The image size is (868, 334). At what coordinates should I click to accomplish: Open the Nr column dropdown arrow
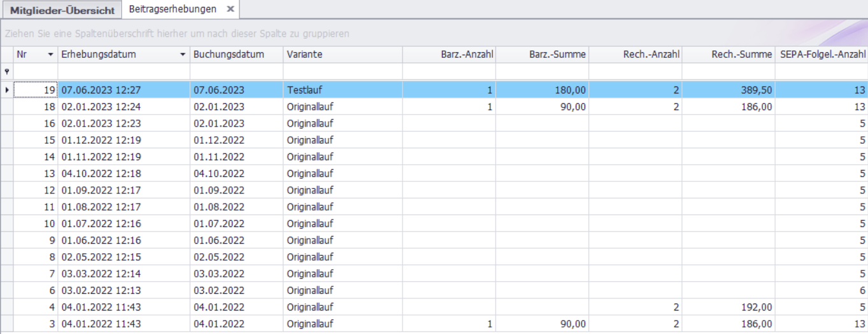pyautogui.click(x=51, y=55)
